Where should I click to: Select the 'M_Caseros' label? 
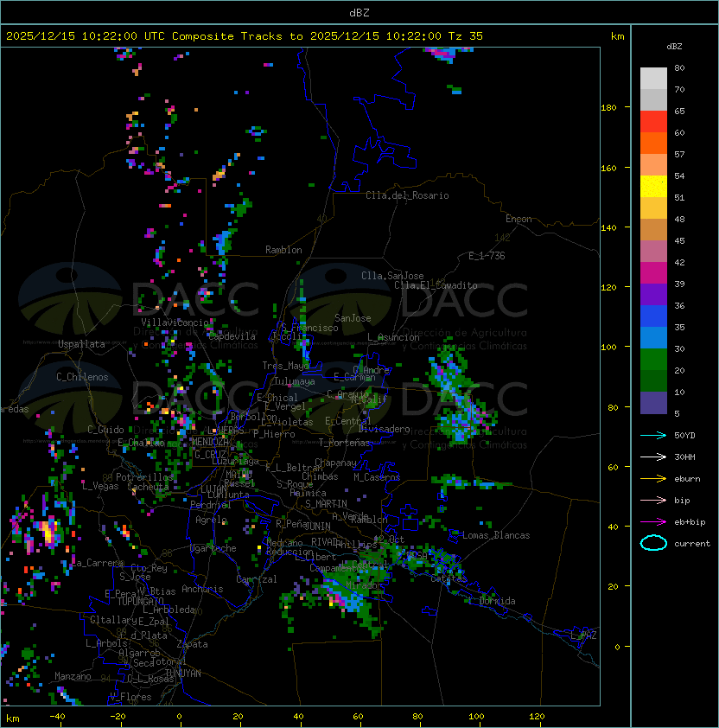pos(377,476)
